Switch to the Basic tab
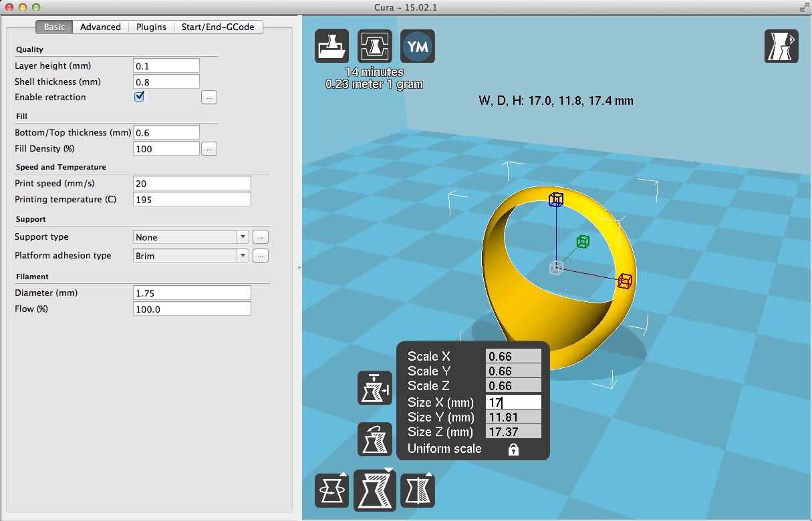Screen dimensions: 812x521 click(54, 27)
